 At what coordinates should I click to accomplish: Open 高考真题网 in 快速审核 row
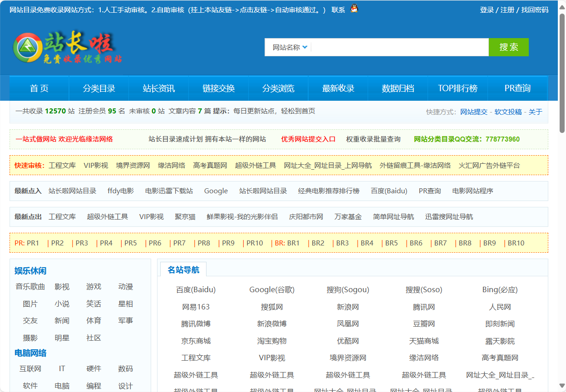click(210, 166)
